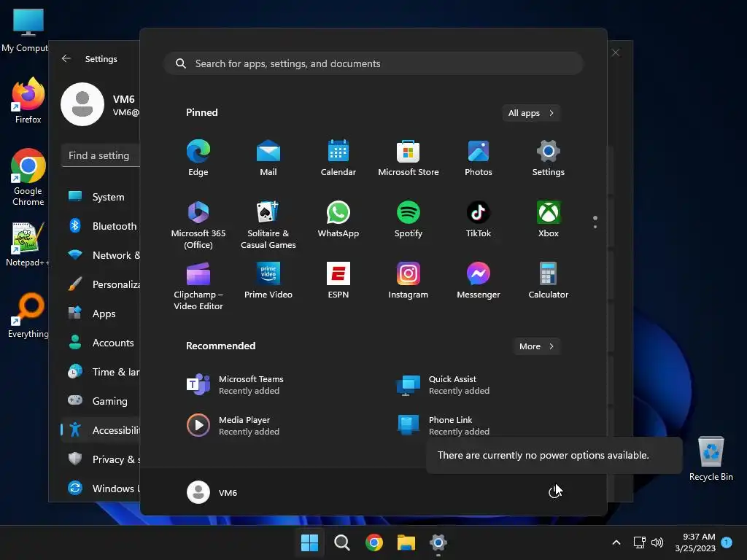Close the Settings window
Viewport: 747px width, 560px height.
[616, 52]
